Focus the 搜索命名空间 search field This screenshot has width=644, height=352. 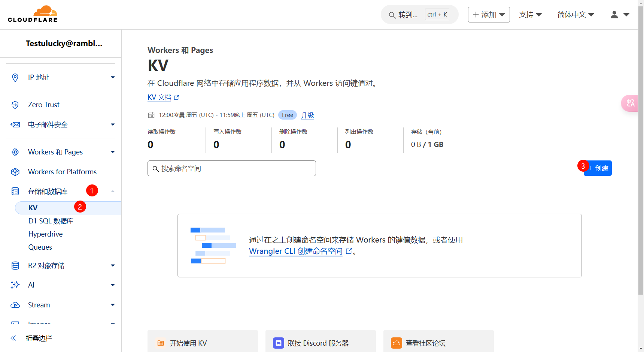(232, 168)
